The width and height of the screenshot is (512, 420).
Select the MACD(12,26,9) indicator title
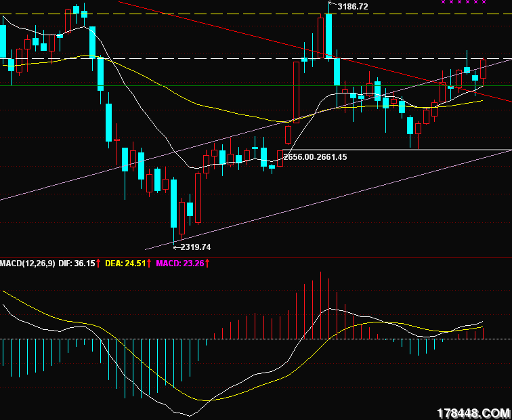point(28,264)
